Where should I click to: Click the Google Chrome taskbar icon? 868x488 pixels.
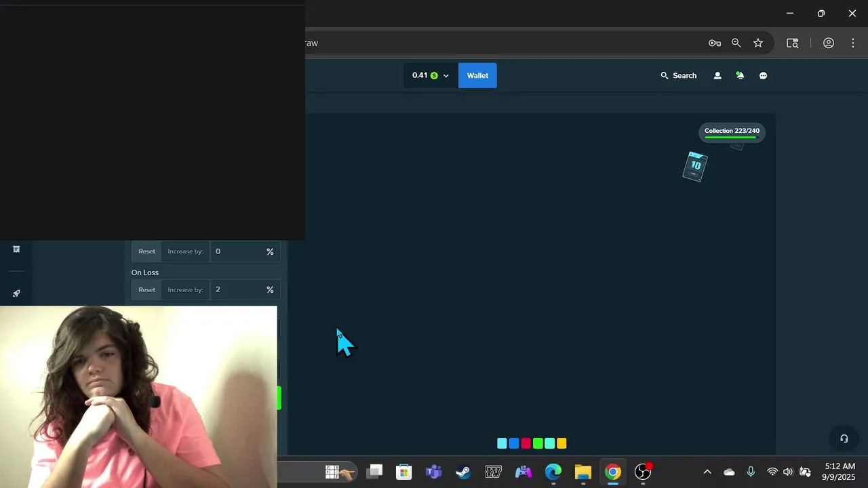613,472
